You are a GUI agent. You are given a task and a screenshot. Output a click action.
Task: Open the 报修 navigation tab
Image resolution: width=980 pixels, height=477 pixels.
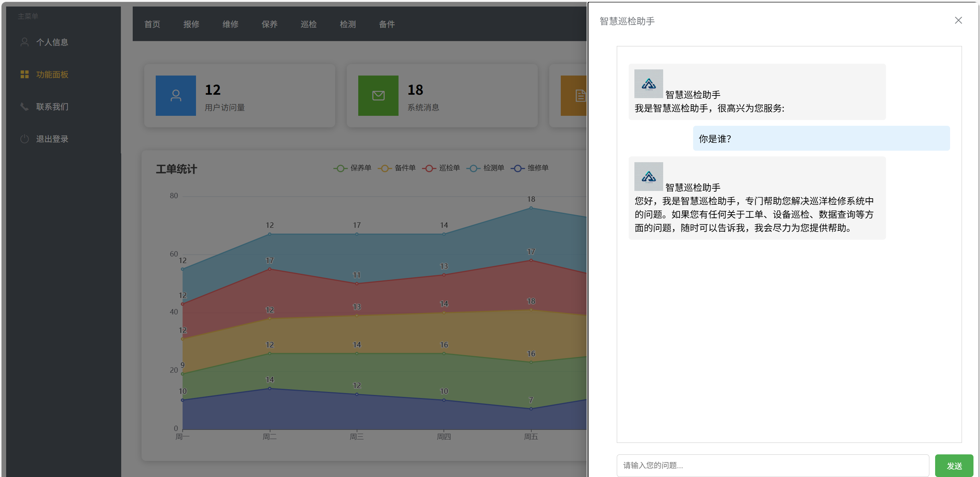(191, 24)
